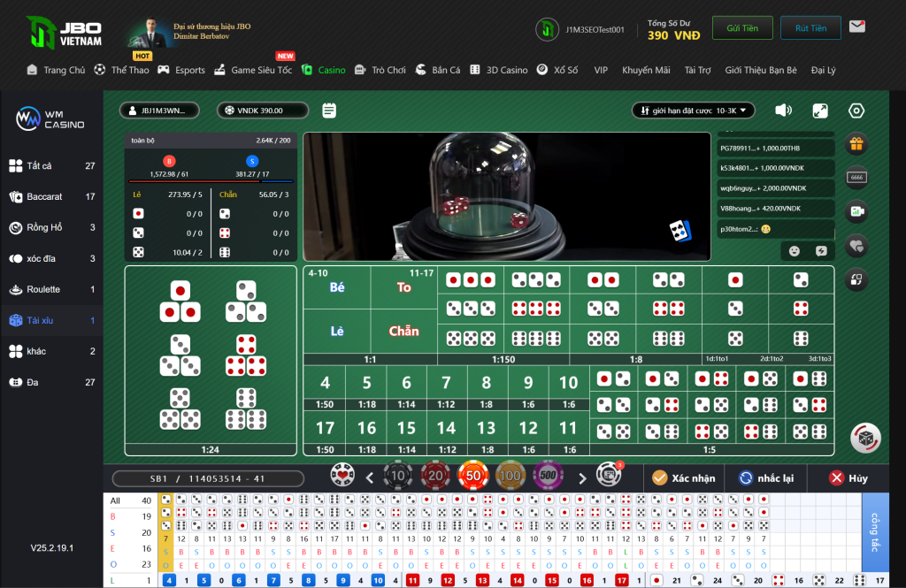Click nhắc lại repeat bet button
The height and width of the screenshot is (588, 906).
(x=766, y=477)
